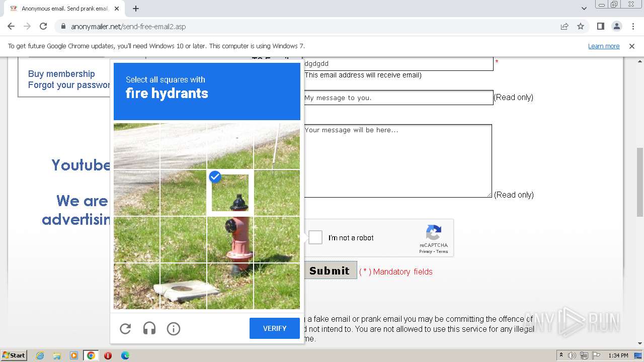The image size is (644, 362).
Task: Deselect the checked hydrant top tile
Action: [230, 193]
